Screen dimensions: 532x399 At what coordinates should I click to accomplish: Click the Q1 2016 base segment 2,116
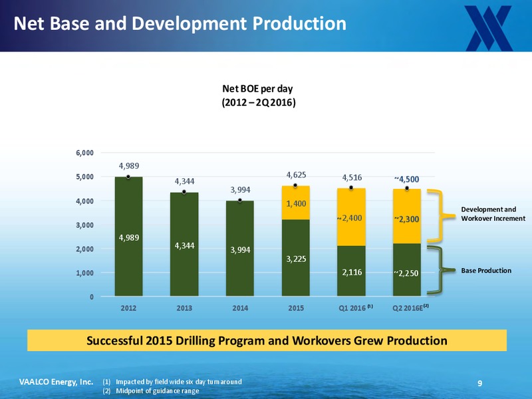pyautogui.click(x=351, y=271)
